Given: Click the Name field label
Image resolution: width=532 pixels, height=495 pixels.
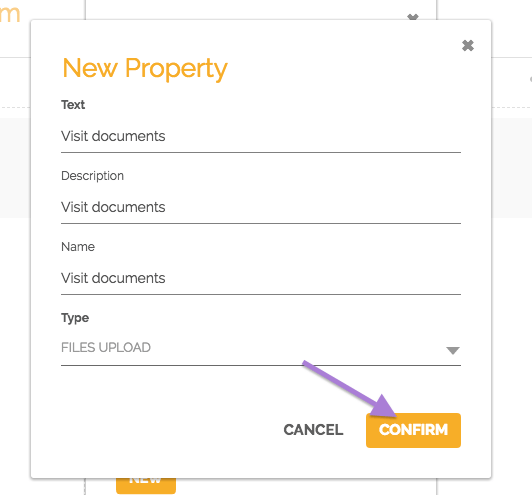Looking at the screenshot, I should [78, 247].
